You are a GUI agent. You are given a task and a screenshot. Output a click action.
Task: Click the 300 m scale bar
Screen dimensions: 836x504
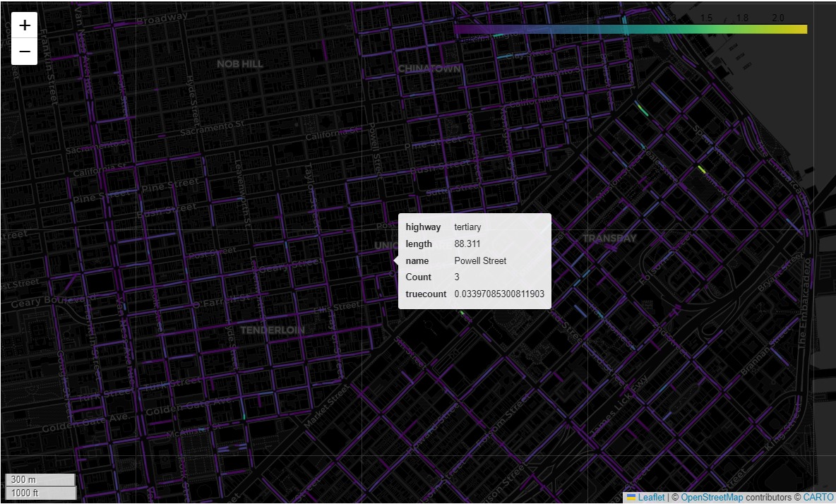[x=40, y=480]
